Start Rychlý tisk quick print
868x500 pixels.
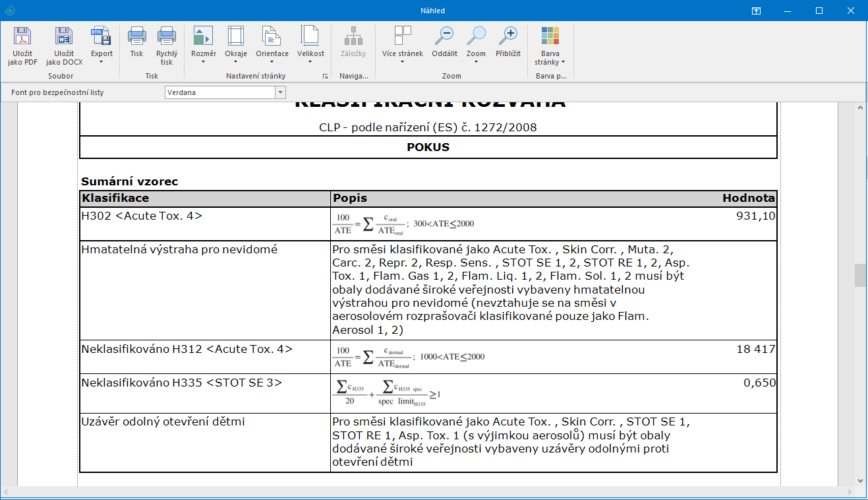click(167, 46)
